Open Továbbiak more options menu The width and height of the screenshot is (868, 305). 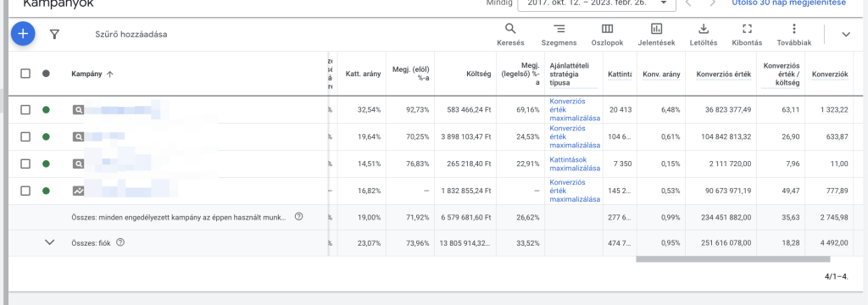(x=793, y=35)
